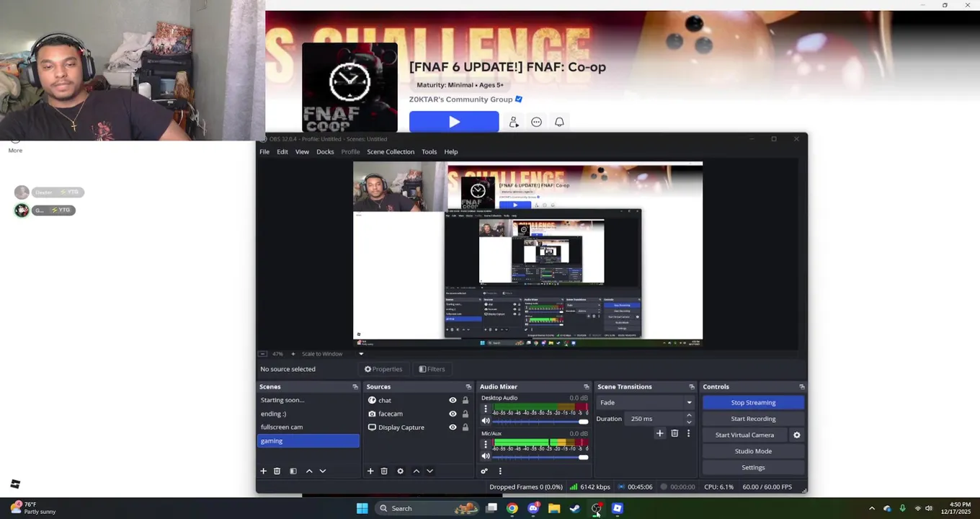Open Virtual Camera configuration gear
The height and width of the screenshot is (519, 980).
796,435
